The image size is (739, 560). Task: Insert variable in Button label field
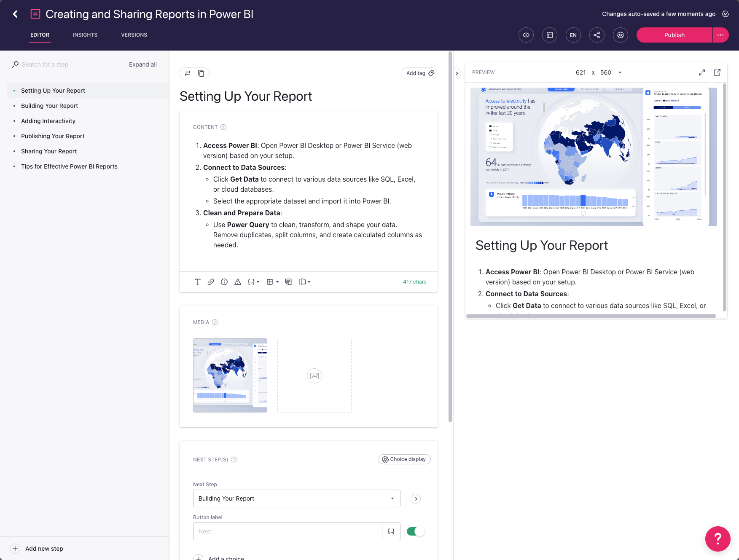(x=391, y=531)
